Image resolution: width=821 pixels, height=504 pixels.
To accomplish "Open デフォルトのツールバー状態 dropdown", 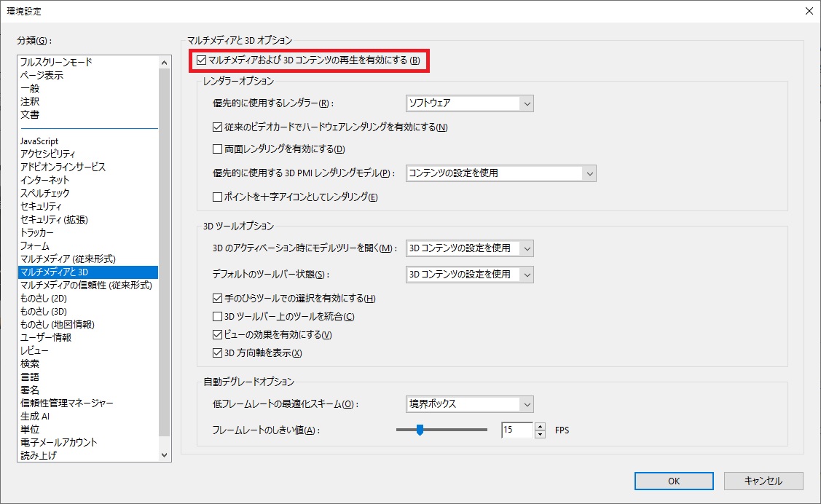I will pos(469,275).
